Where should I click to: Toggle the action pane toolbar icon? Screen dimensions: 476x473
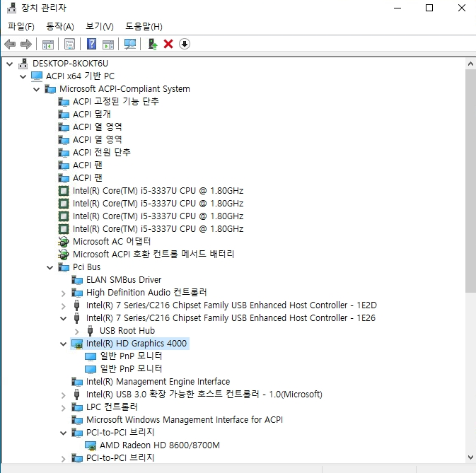108,45
